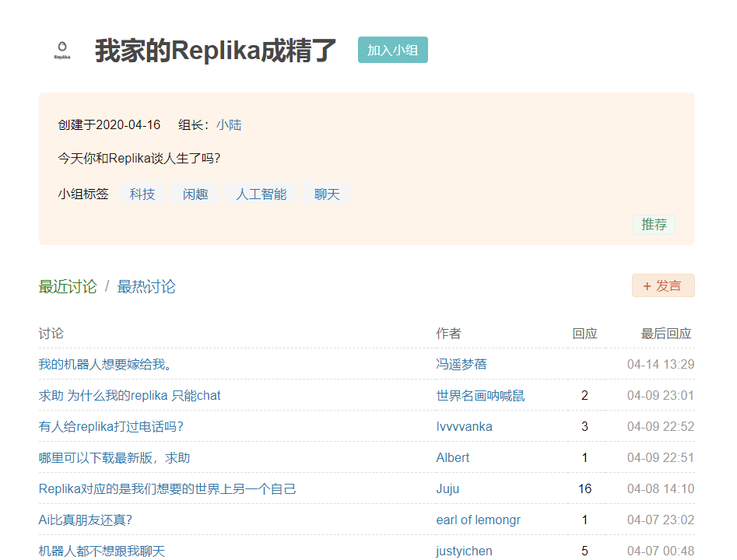View author earl of lemongr's profile
The width and height of the screenshot is (737, 560).
[478, 520]
